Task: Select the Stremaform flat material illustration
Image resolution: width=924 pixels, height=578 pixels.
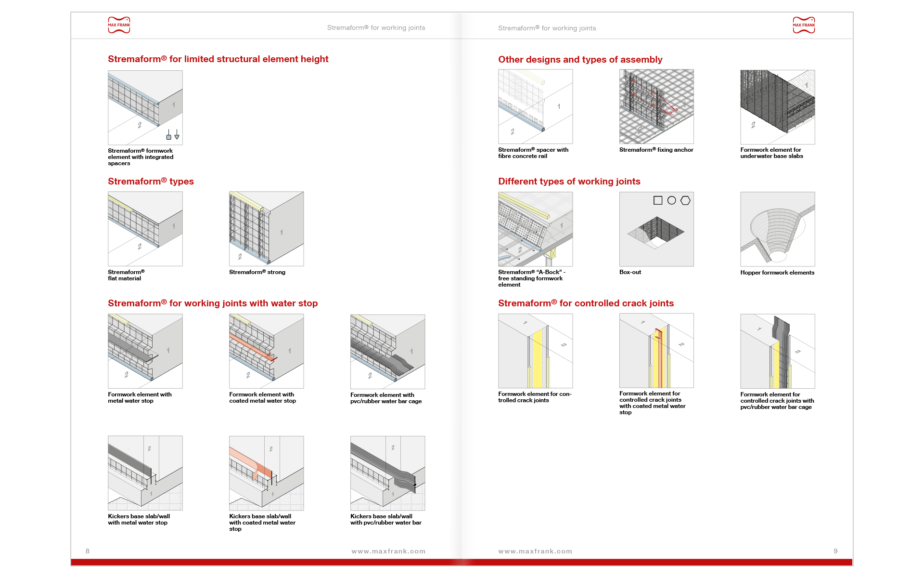Action: tap(145, 229)
